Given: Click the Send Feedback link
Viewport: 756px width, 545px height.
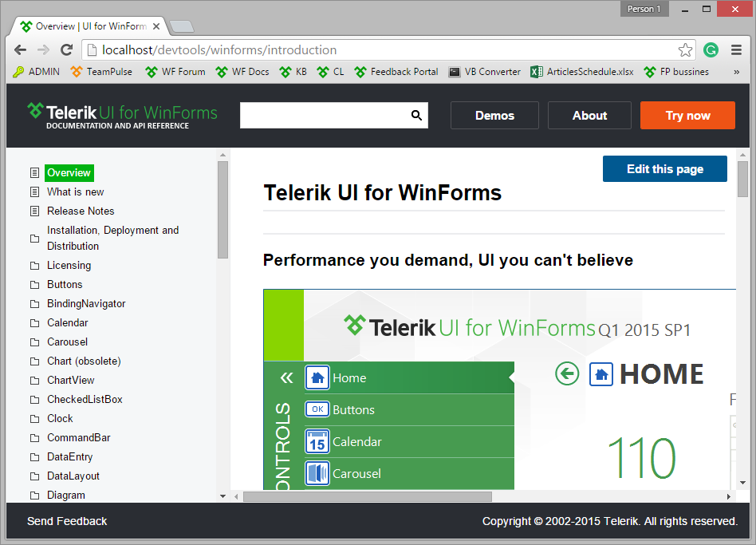Looking at the screenshot, I should 67,521.
